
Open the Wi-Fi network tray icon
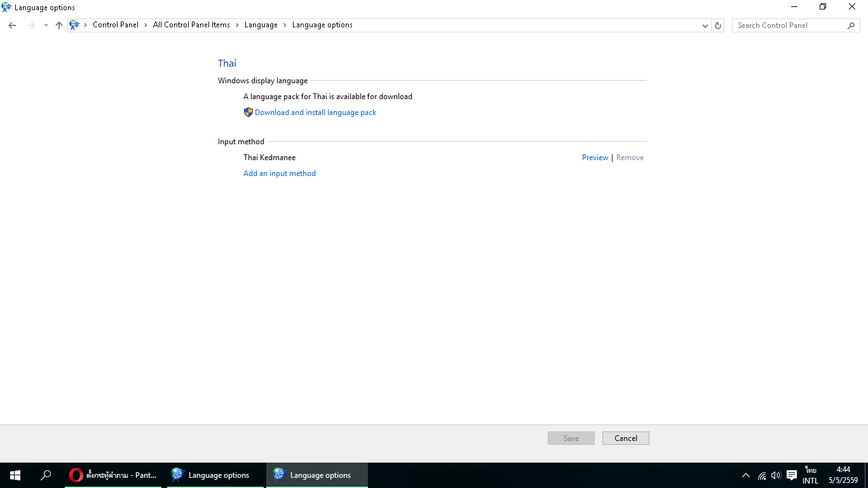tap(762, 475)
